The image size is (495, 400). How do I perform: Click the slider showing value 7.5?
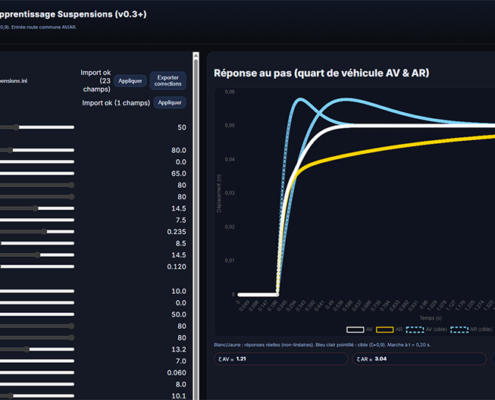point(37,220)
